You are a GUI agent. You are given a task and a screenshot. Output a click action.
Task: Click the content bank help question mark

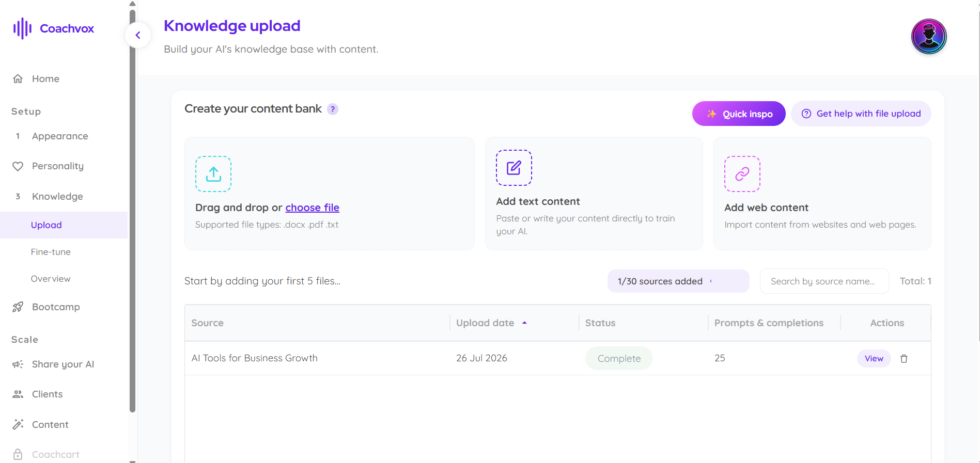pos(333,109)
